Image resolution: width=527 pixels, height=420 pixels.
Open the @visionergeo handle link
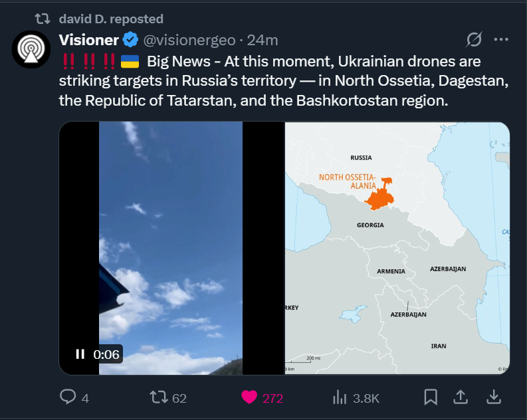pyautogui.click(x=189, y=41)
